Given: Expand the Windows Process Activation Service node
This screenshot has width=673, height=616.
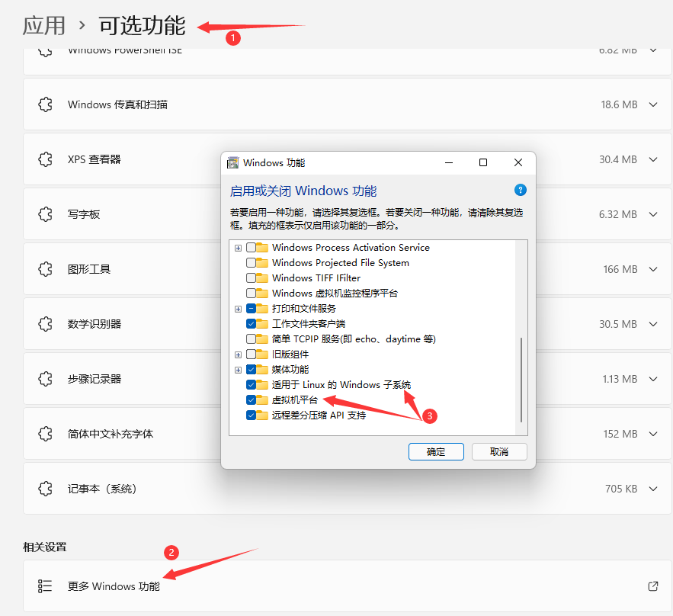Looking at the screenshot, I should (x=238, y=247).
